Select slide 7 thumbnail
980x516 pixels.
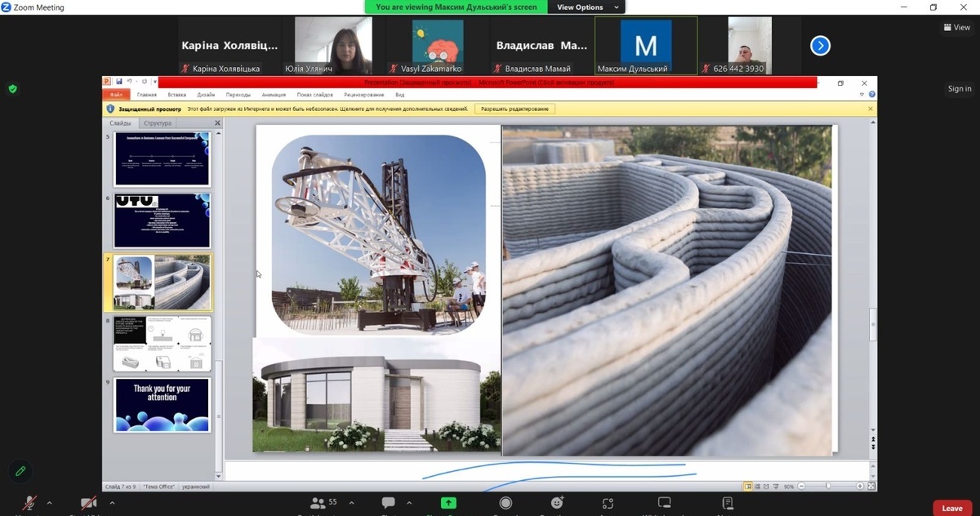point(162,282)
